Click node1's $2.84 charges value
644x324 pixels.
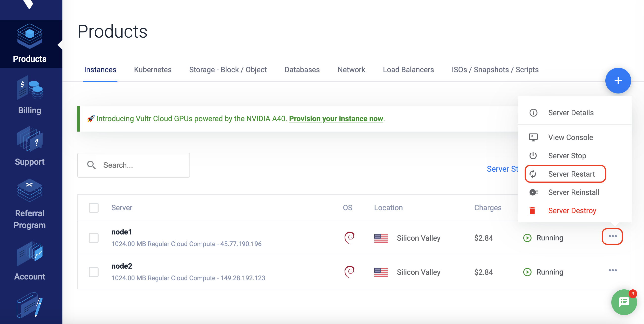pyautogui.click(x=483, y=238)
